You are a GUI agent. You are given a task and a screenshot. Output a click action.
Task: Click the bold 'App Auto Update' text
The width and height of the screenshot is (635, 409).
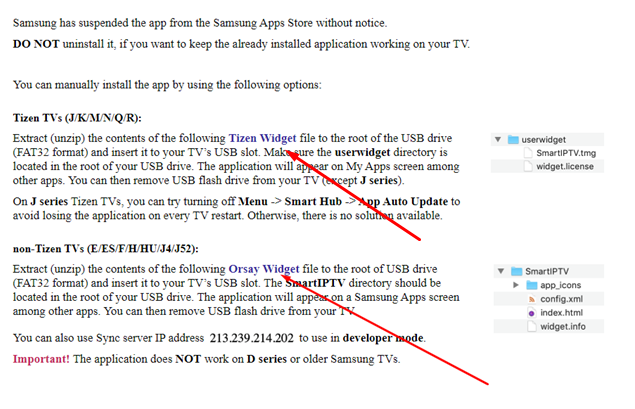pos(403,202)
